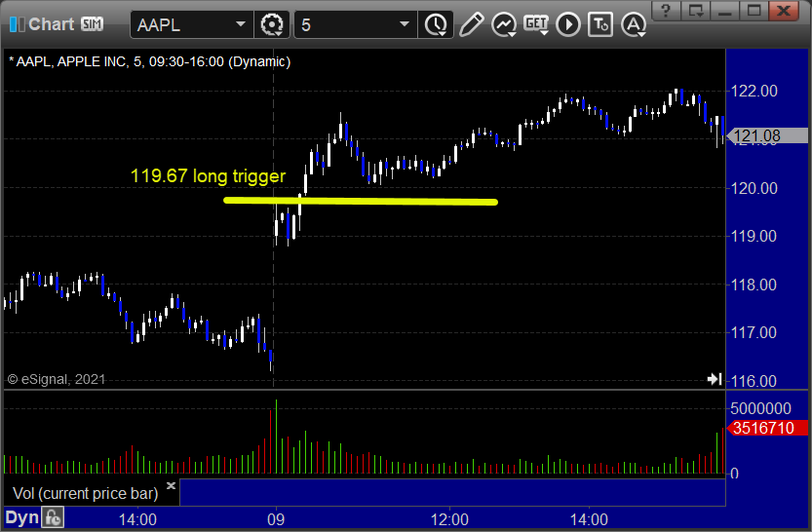Click the 116.00 price axis label

click(754, 381)
